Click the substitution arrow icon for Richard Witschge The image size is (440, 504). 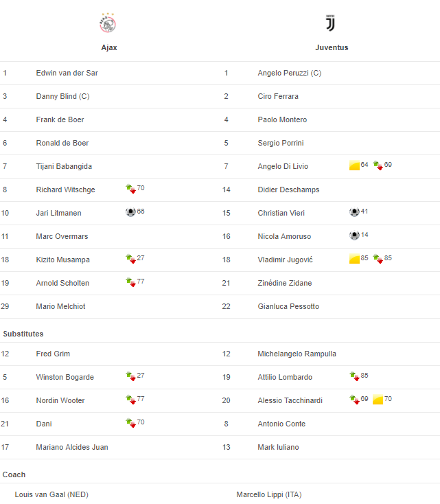click(x=130, y=190)
